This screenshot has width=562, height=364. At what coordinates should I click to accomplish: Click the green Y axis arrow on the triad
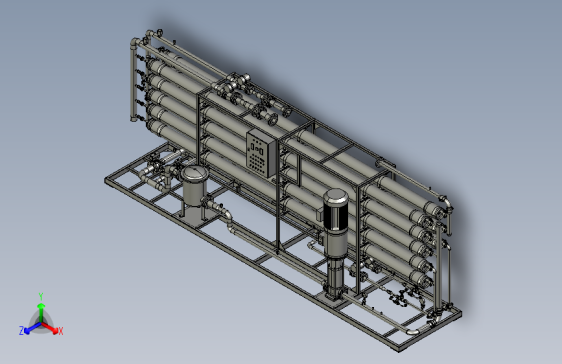click(41, 312)
